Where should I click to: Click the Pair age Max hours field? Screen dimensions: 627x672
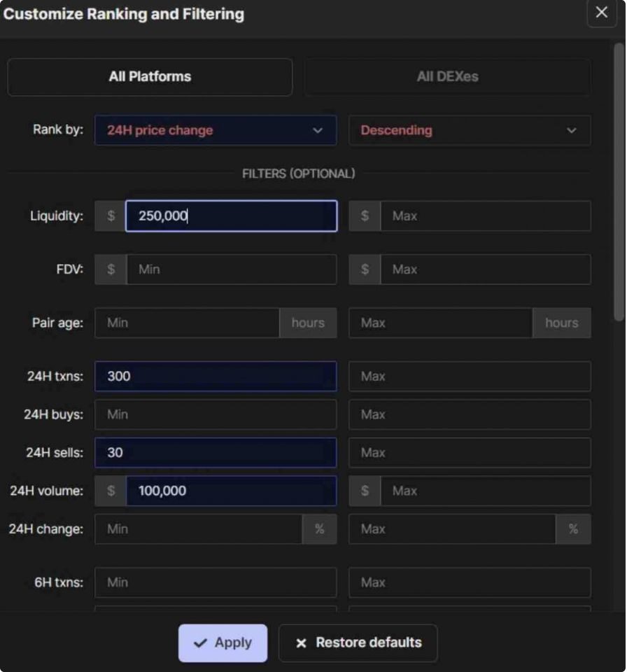pyautogui.click(x=441, y=323)
